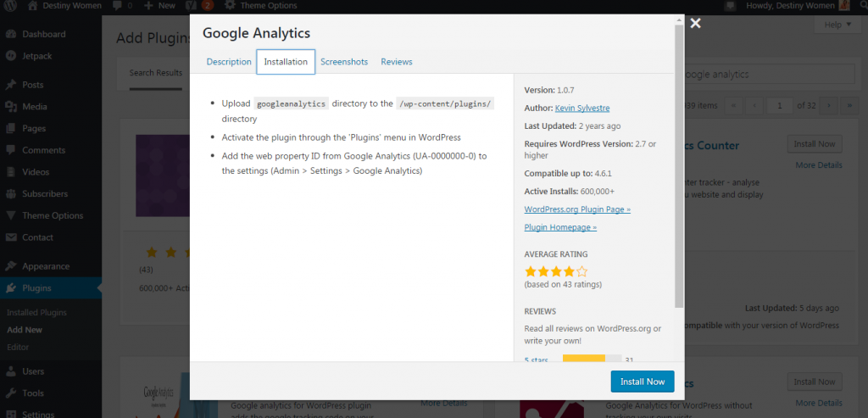
Task: Expand the Help dropdown
Action: [837, 25]
